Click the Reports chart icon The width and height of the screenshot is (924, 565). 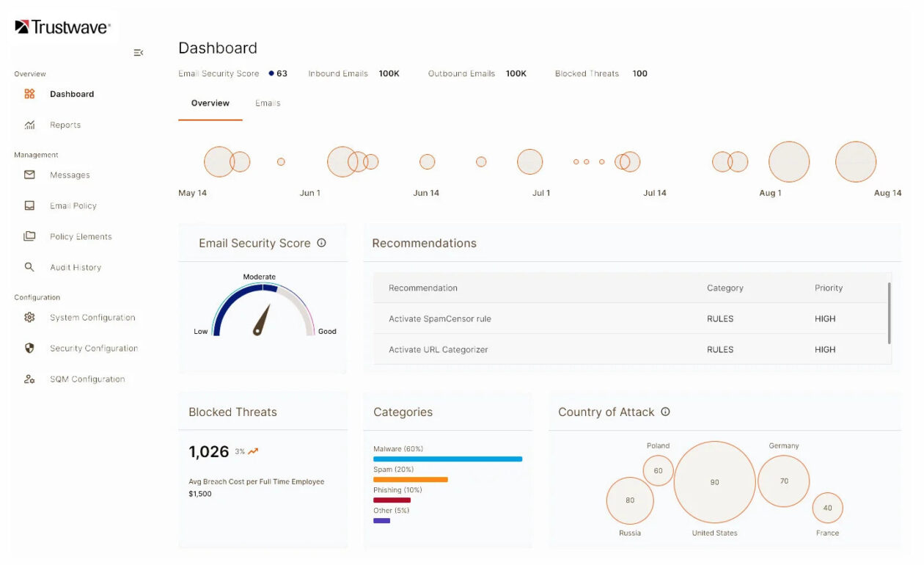(29, 125)
